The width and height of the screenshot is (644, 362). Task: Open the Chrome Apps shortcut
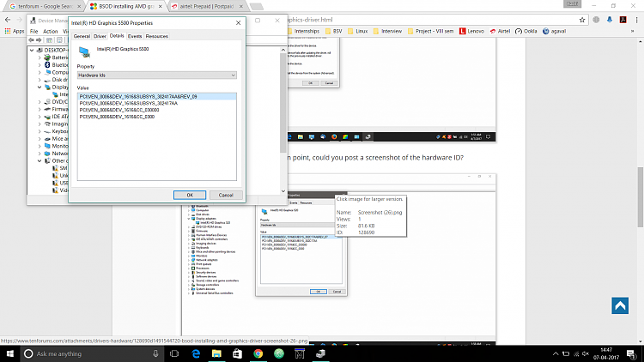15,31
